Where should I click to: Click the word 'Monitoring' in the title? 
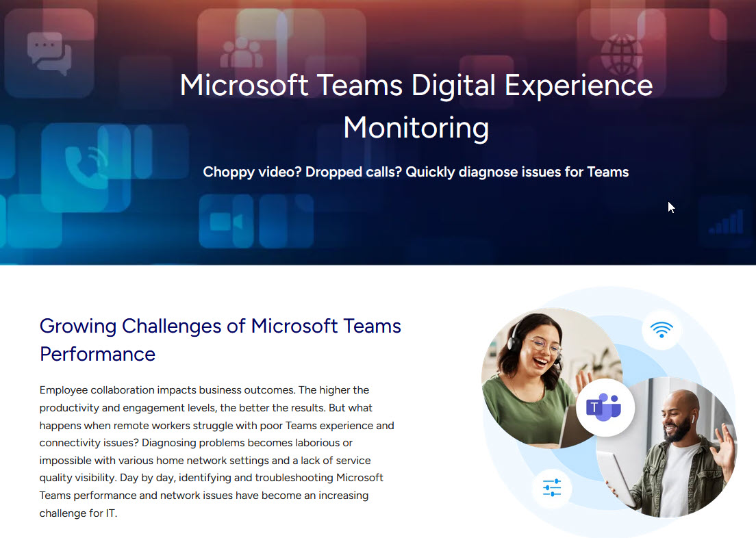click(x=416, y=128)
